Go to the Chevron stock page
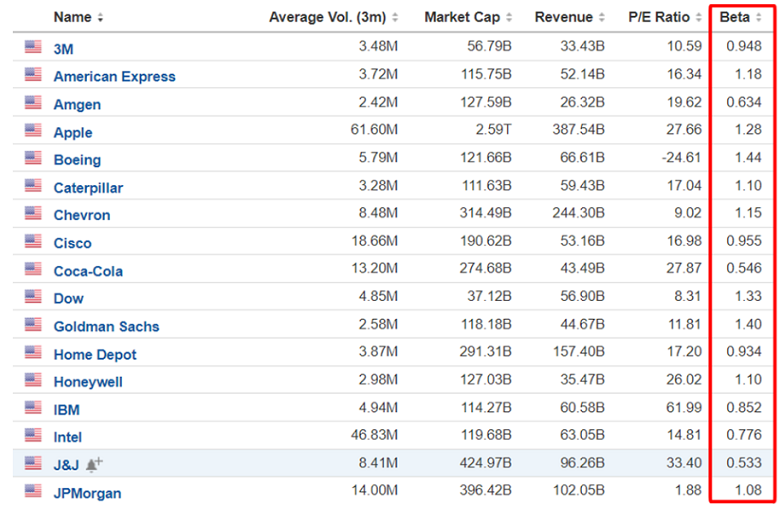This screenshot has height=510, width=780. (82, 215)
